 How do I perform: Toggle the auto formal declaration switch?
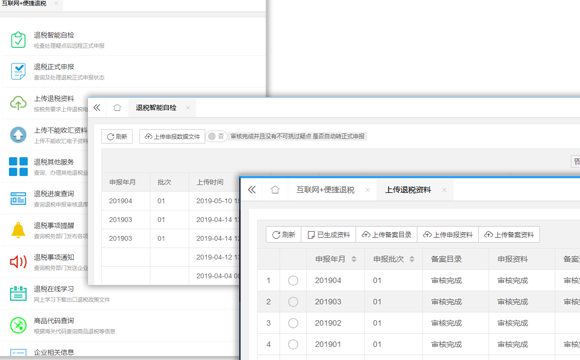(x=216, y=136)
